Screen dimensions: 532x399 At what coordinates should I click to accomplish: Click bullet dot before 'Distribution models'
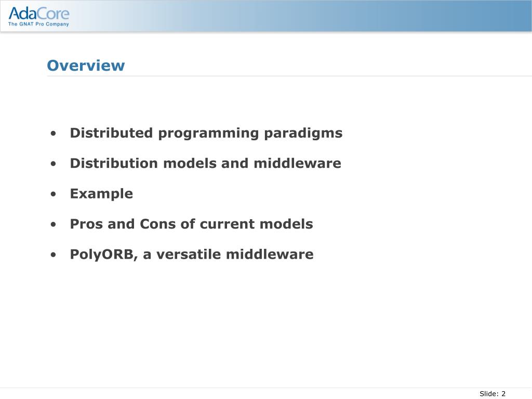(54, 164)
